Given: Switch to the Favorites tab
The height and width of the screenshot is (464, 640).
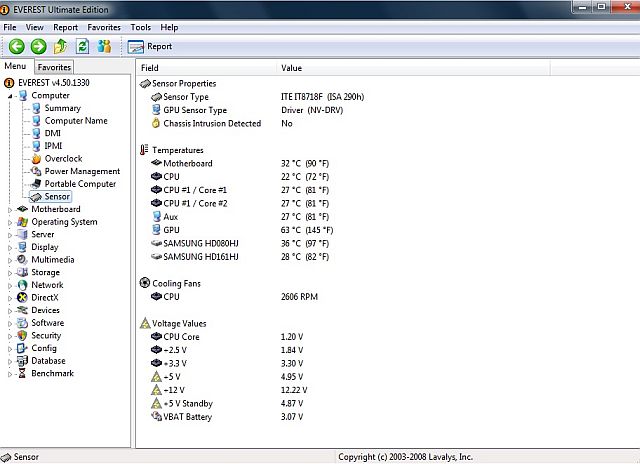Looking at the screenshot, I should pyautogui.click(x=54, y=67).
